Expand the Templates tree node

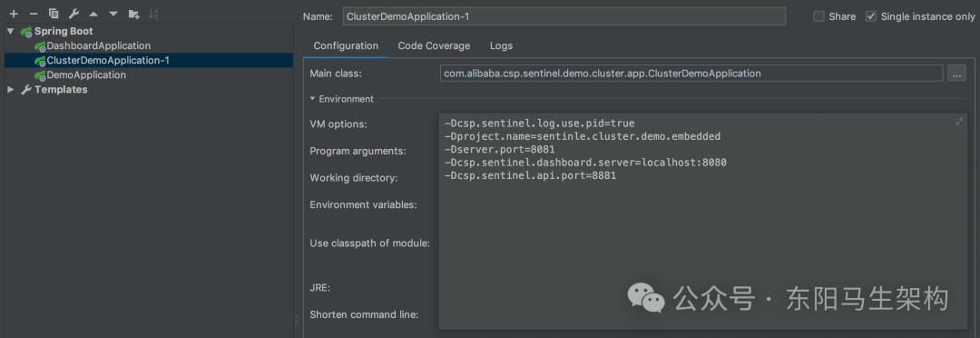point(11,90)
